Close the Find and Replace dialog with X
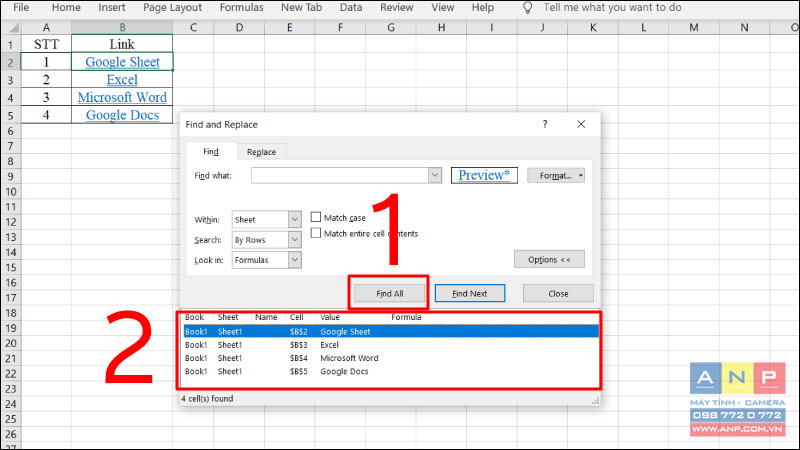 581,124
